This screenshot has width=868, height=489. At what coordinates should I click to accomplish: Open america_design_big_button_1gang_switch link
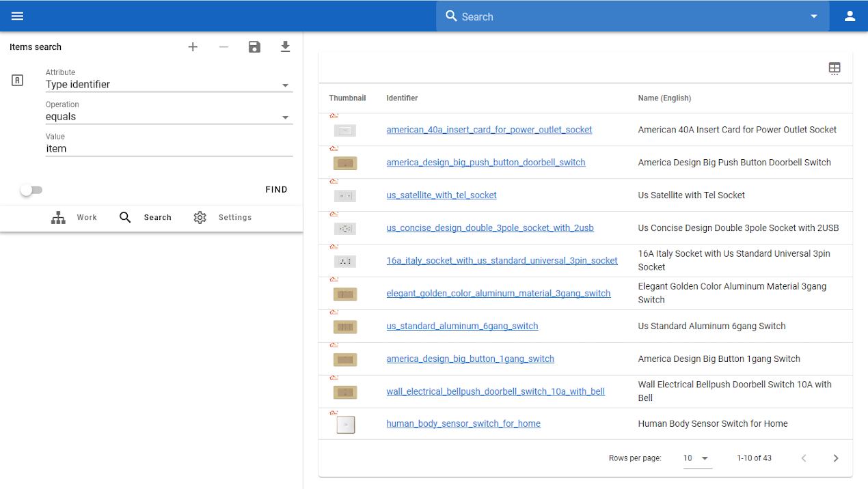point(470,359)
